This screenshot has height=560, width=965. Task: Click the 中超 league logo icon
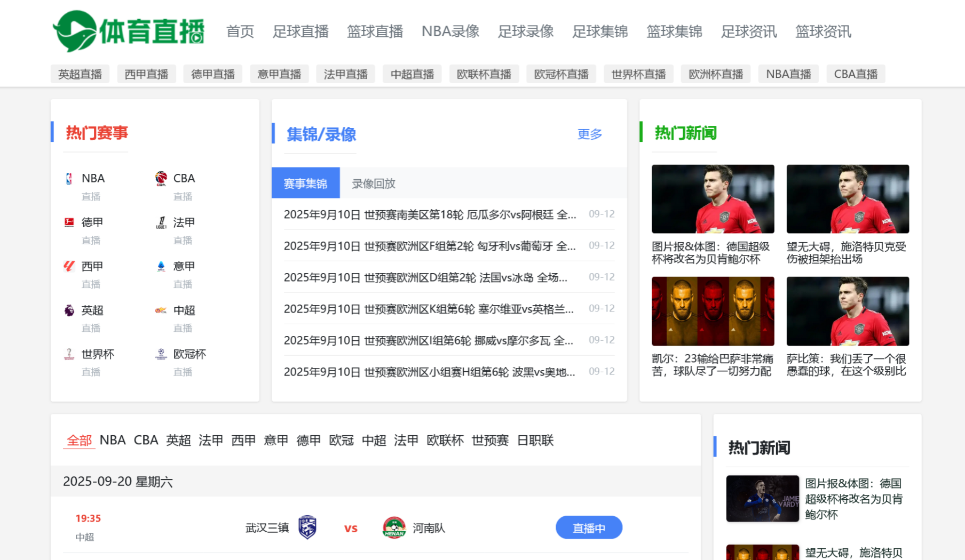pyautogui.click(x=161, y=310)
